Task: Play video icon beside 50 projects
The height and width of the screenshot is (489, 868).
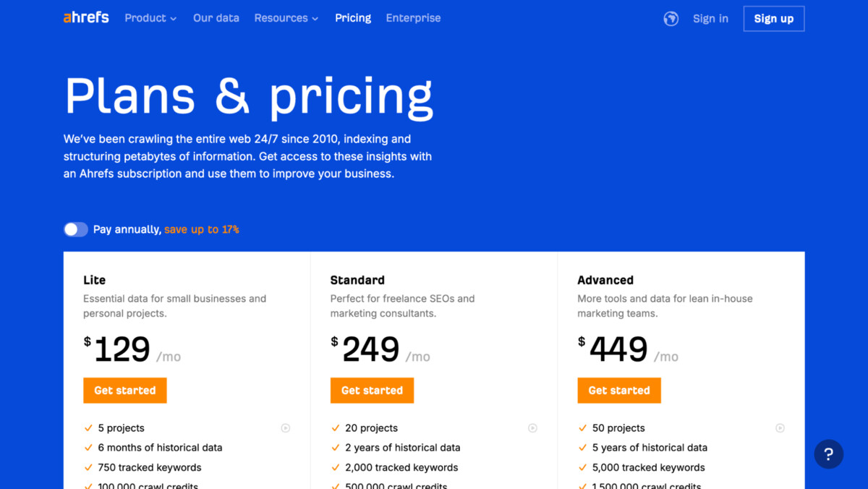Action: coord(780,428)
